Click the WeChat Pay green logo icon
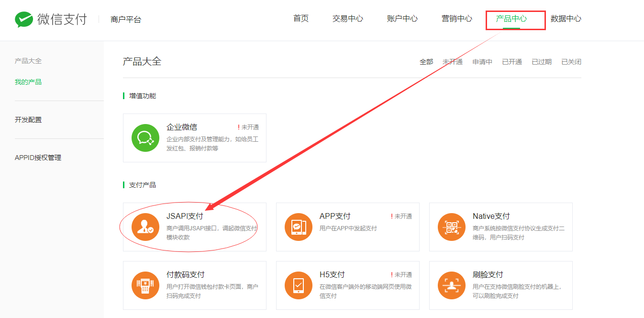This screenshot has height=318, width=644. coord(23,20)
